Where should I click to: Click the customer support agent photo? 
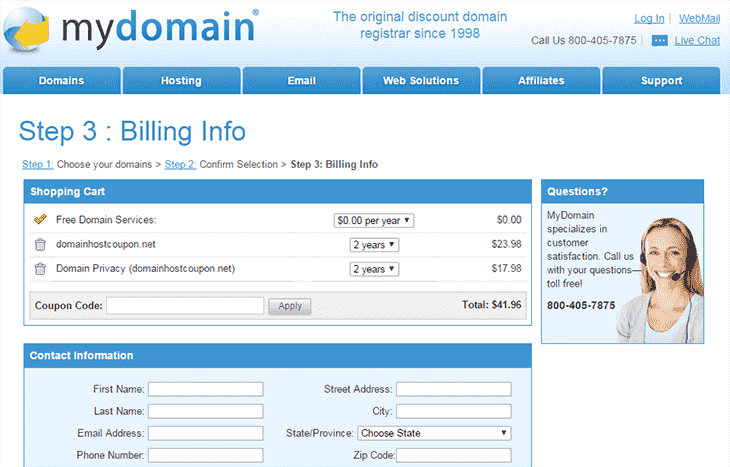pyautogui.click(x=661, y=279)
